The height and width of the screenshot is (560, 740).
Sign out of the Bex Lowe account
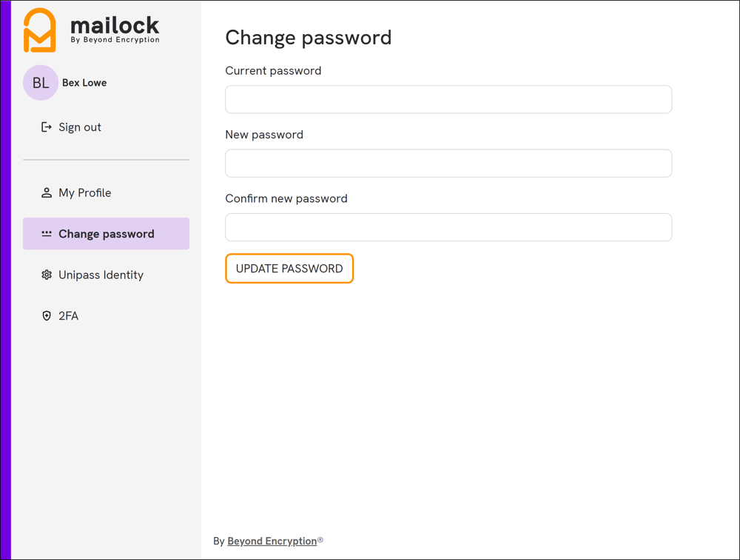[x=78, y=126]
